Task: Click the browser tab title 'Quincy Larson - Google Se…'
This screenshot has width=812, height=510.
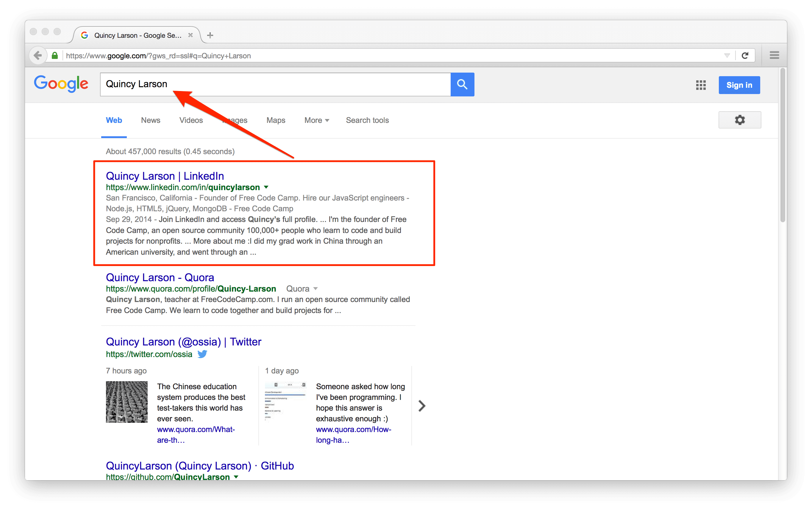Action: coord(138,35)
